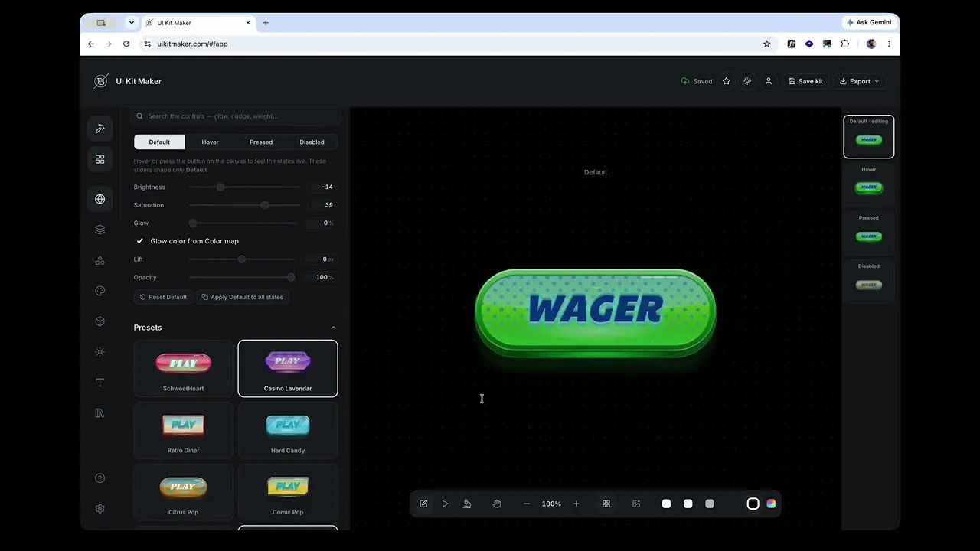Click the grid view icon in bottom toolbar
Viewport: 980px width, 551px height.
[606, 504]
